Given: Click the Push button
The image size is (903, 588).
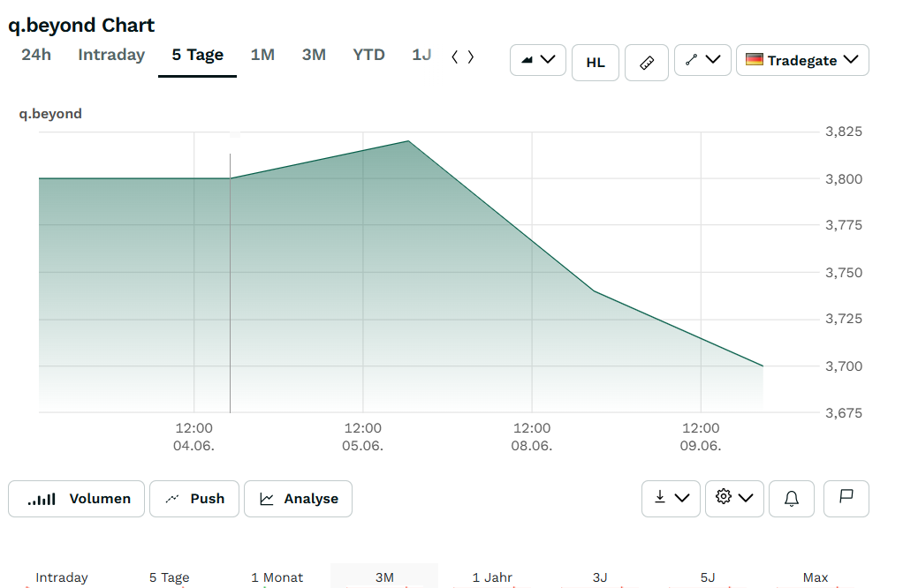Looking at the screenshot, I should (x=194, y=499).
